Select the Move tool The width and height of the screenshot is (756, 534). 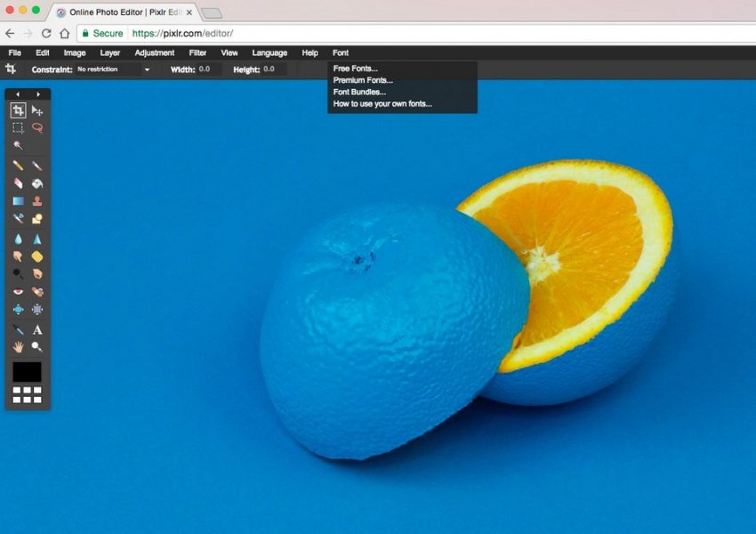tap(37, 110)
